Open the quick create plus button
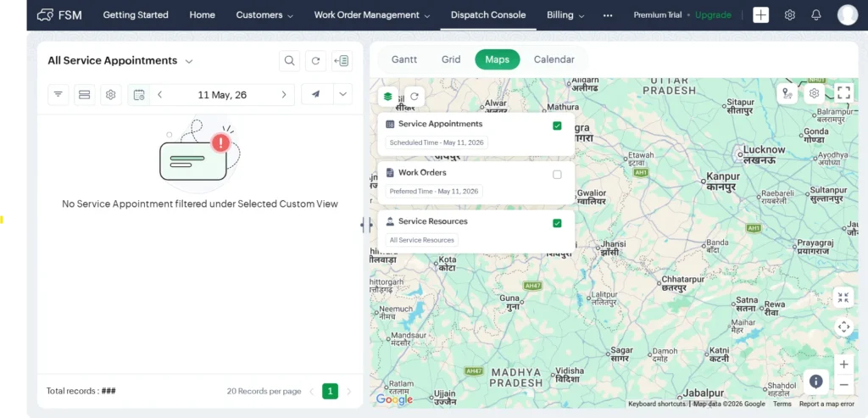This screenshot has height=418, width=868. pos(760,15)
